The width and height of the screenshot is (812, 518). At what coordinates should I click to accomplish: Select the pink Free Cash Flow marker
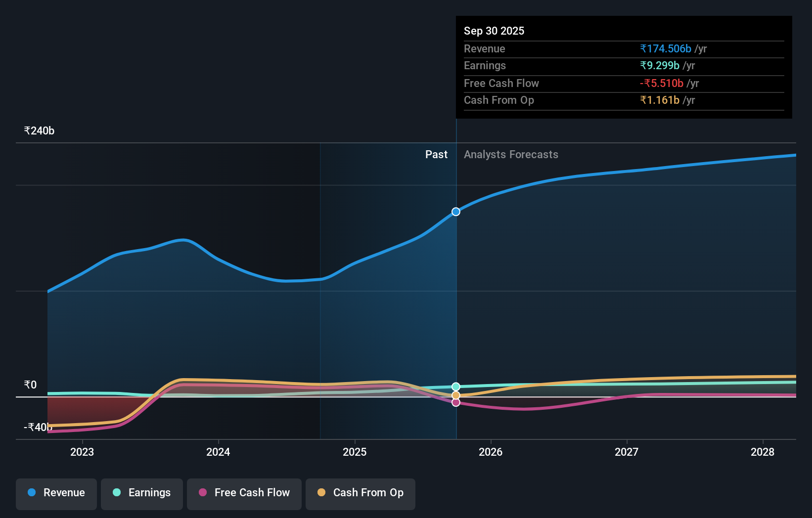[x=455, y=402]
